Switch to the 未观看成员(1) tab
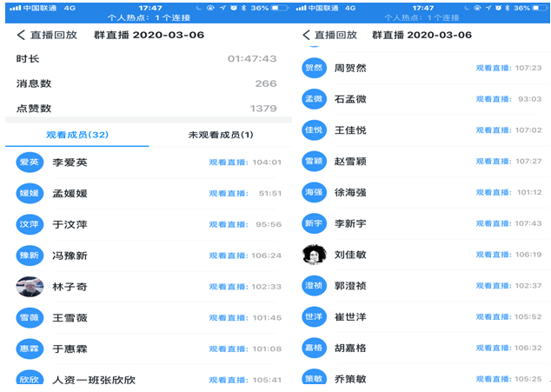Viewport: 551px width, 392px height. tap(220, 135)
